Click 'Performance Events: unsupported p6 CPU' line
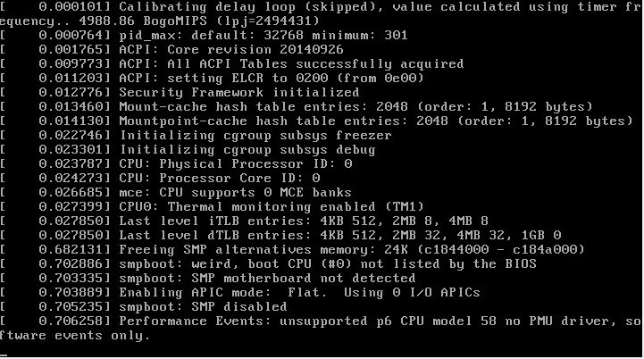This screenshot has height=359, width=644. pyautogui.click(x=321, y=329)
